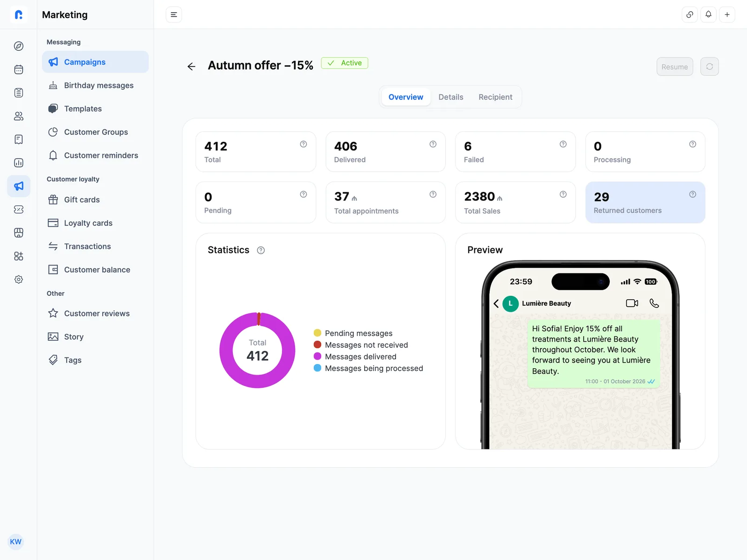The width and height of the screenshot is (747, 560).
Task: Toggle the sidebar with hamburger menu button
Action: [x=174, y=14]
